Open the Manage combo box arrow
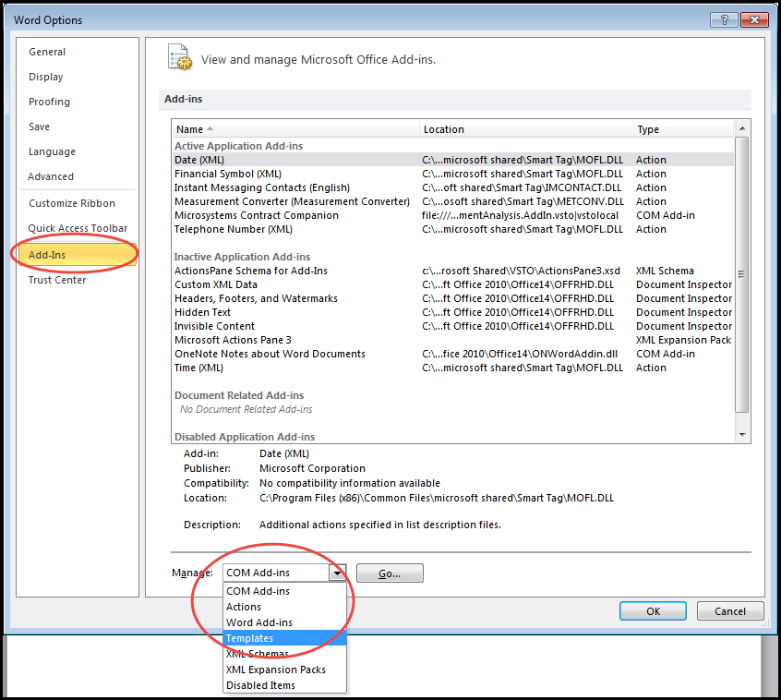This screenshot has width=781, height=700. pos(338,573)
